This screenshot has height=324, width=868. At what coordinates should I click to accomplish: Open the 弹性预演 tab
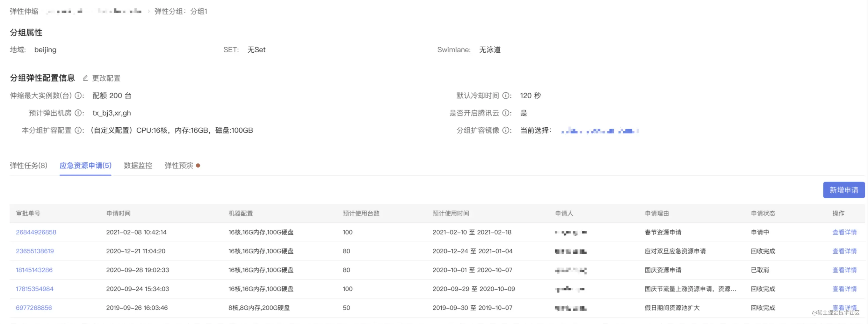tap(179, 165)
